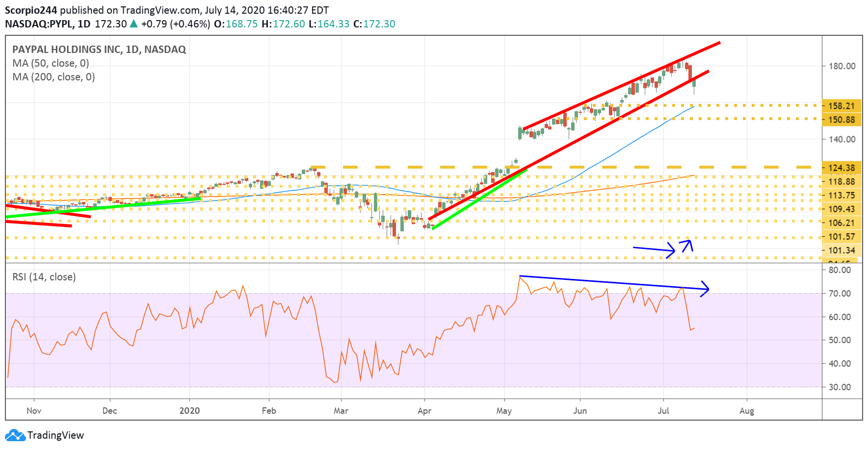Click the Jun label on time axis
868x450 pixels.
click(580, 411)
